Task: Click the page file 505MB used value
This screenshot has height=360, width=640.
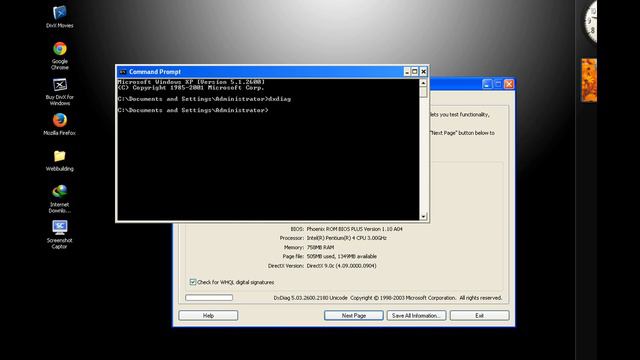Action: click(x=342, y=256)
